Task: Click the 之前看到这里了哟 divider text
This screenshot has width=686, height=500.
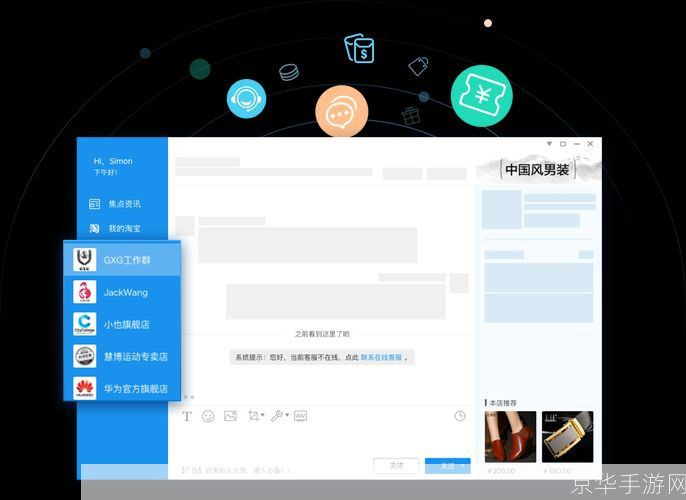Action: [322, 334]
